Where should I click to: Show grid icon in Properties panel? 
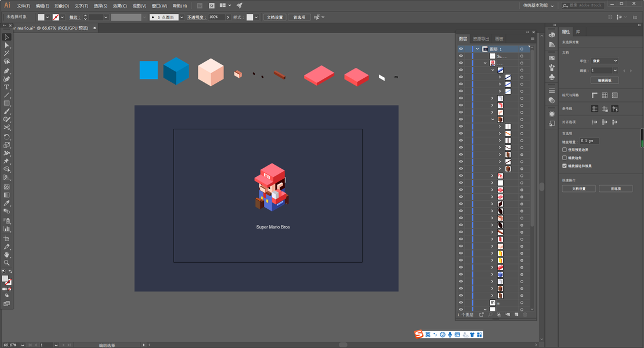click(x=605, y=95)
